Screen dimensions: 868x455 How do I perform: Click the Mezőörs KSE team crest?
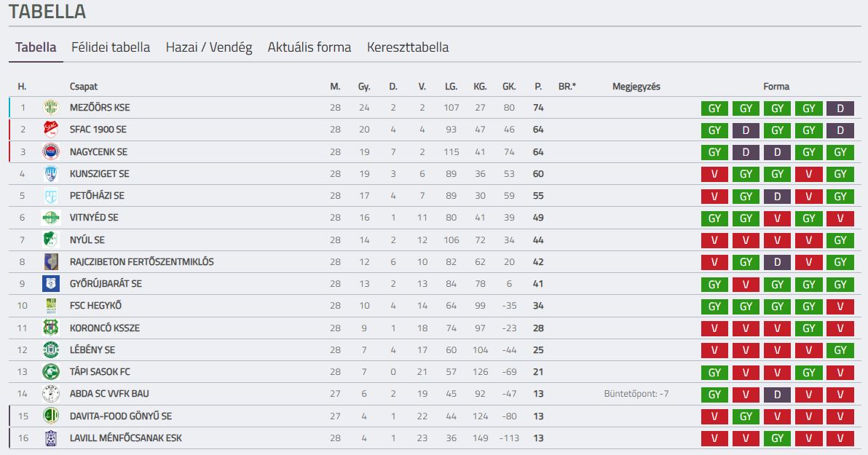pyautogui.click(x=51, y=108)
